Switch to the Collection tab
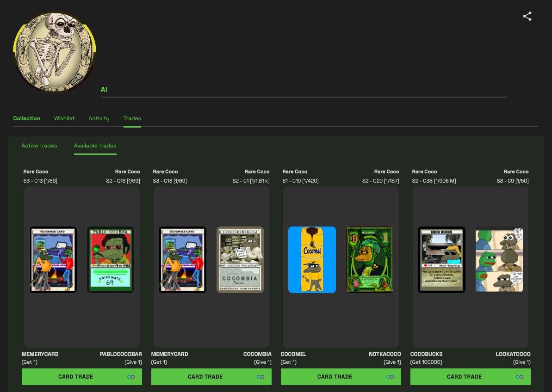The image size is (552, 392). point(27,118)
